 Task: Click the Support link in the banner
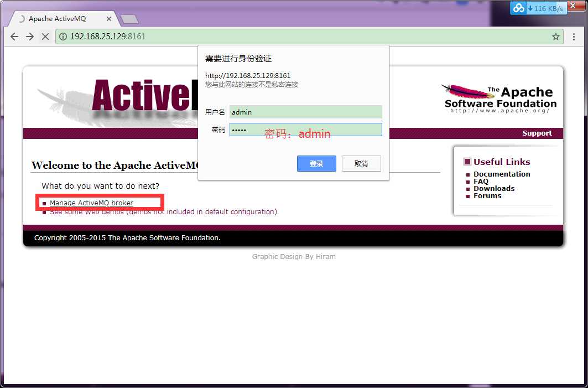tap(537, 133)
